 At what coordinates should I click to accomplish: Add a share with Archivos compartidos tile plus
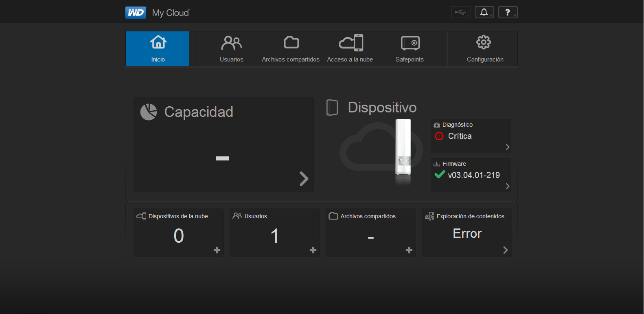pyautogui.click(x=409, y=250)
